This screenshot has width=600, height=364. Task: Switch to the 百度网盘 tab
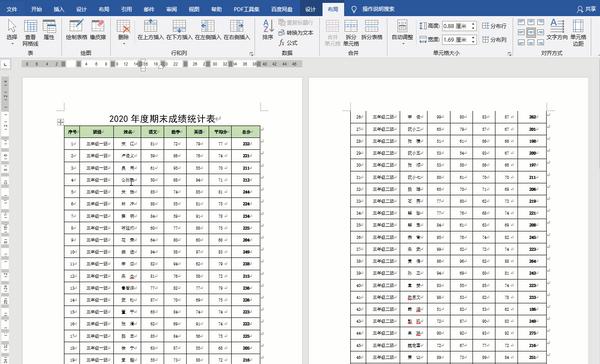pyautogui.click(x=282, y=9)
